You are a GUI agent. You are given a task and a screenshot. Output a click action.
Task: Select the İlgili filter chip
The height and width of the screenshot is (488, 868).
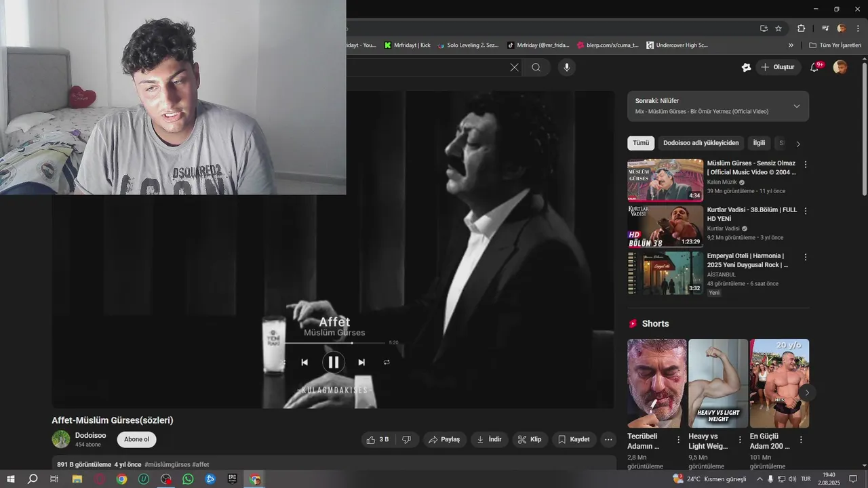click(759, 143)
